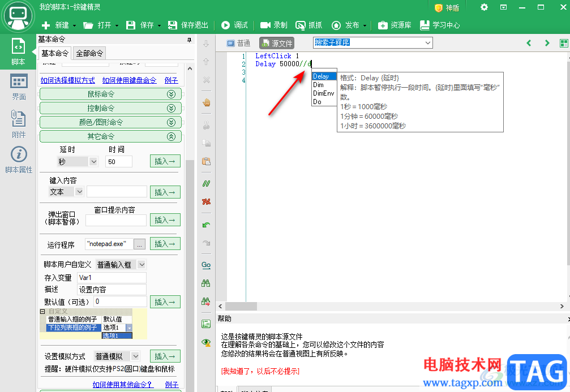Viewport: 570px width, 392px height.
Task: Click the Go to line icon
Action: pos(206,265)
